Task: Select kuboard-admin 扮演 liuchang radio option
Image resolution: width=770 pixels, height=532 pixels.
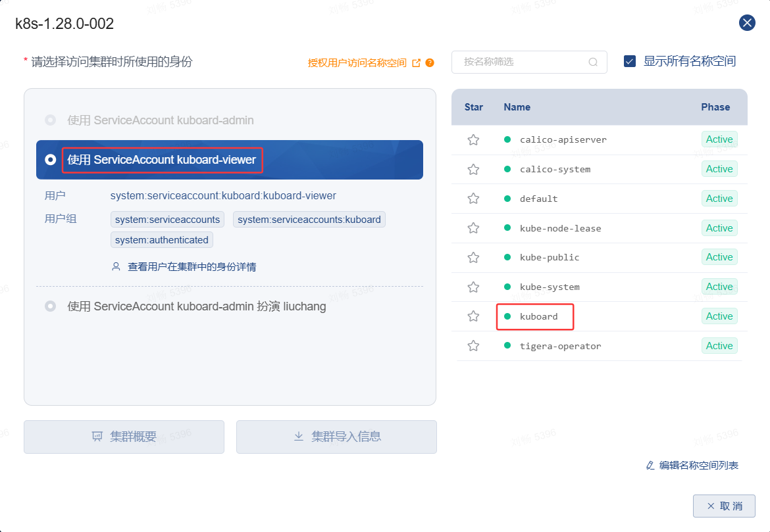Action: 50,306
